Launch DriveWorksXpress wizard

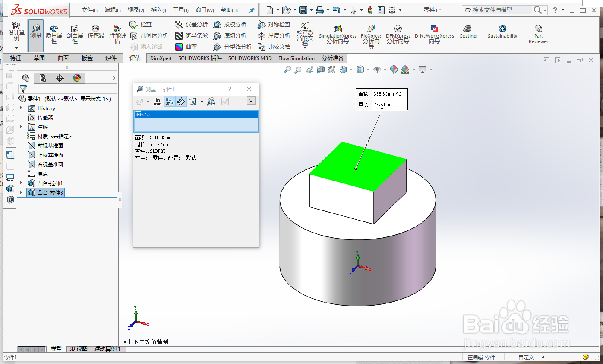click(434, 34)
